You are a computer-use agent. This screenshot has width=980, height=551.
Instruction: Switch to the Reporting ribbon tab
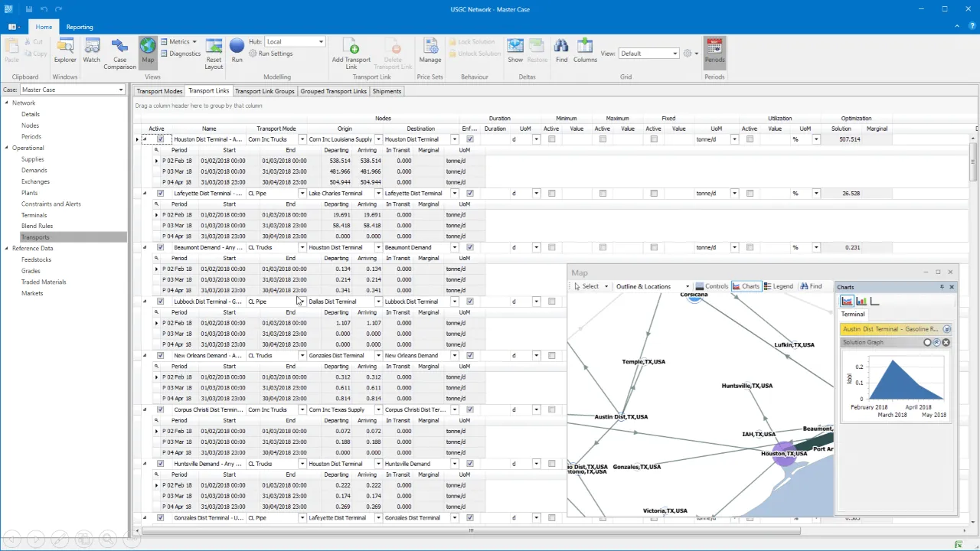[80, 27]
